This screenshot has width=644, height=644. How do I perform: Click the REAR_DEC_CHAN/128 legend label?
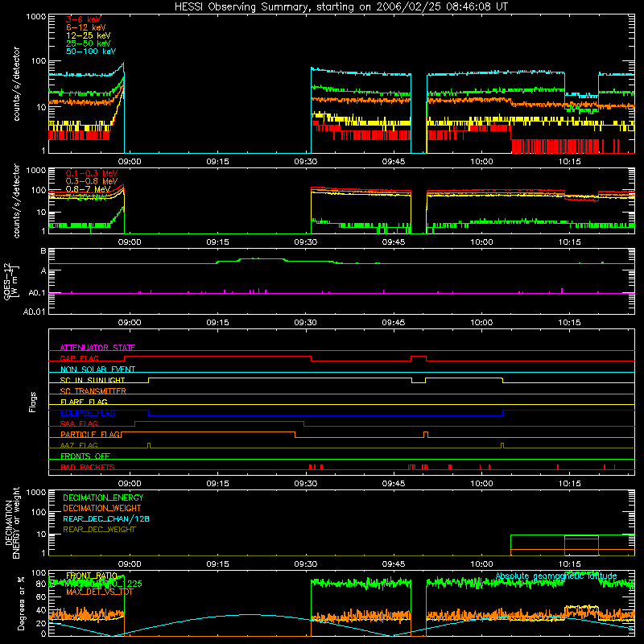(x=106, y=519)
